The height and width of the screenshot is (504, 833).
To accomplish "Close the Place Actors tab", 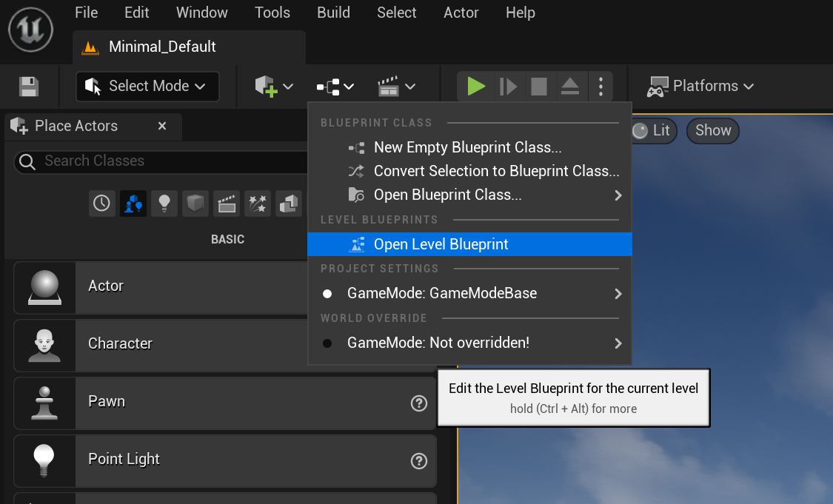I will pyautogui.click(x=162, y=126).
